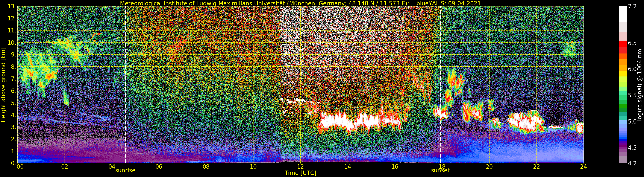Click height axis tick label '2.'

(x=14, y=139)
